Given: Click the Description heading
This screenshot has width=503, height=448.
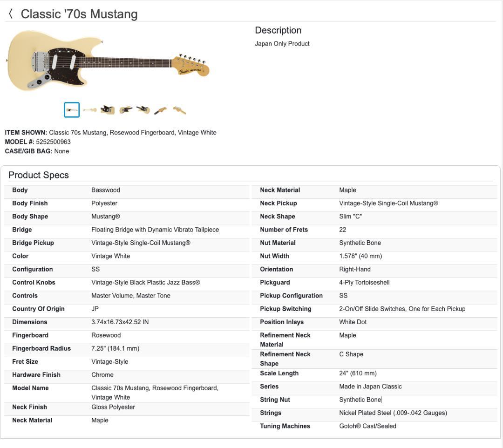Looking at the screenshot, I should click(x=278, y=30).
